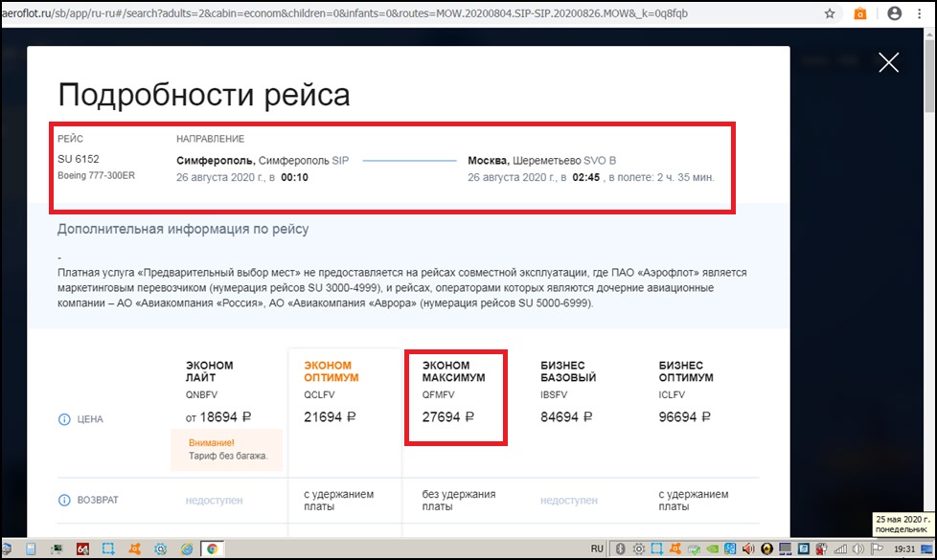Select the ЭКОНОМ МАКСИМУМ fare column
Image resolution: width=937 pixels, height=560 pixels.
click(453, 371)
